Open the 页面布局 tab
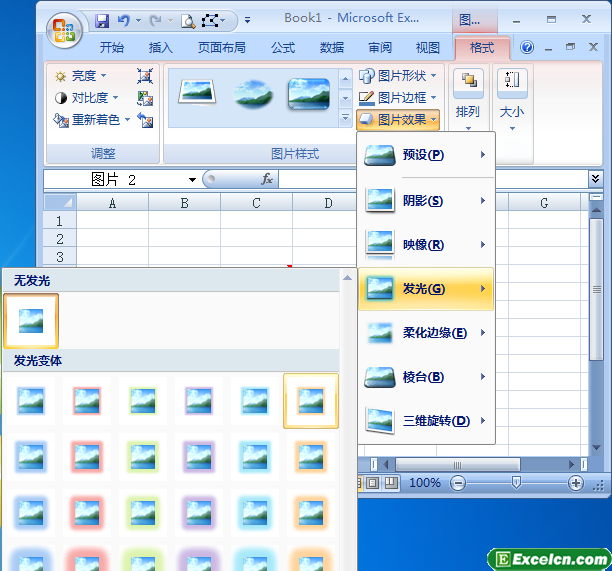Image resolution: width=612 pixels, height=571 pixels. [222, 48]
